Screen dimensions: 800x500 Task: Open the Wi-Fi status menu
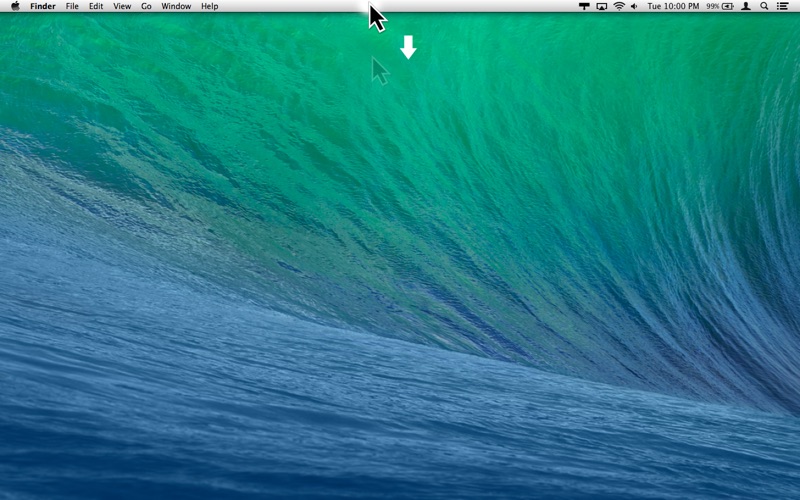(x=619, y=6)
